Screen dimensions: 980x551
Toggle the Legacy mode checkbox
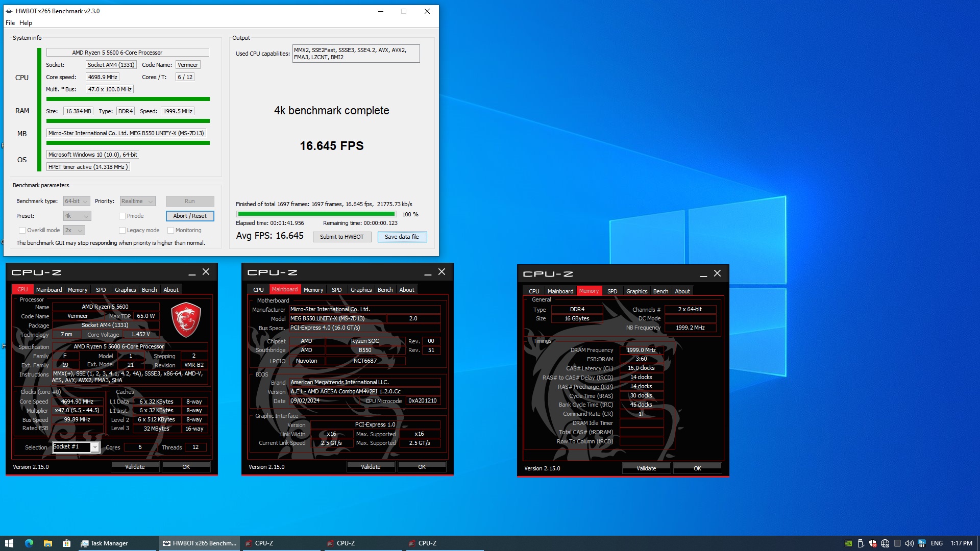[122, 231]
